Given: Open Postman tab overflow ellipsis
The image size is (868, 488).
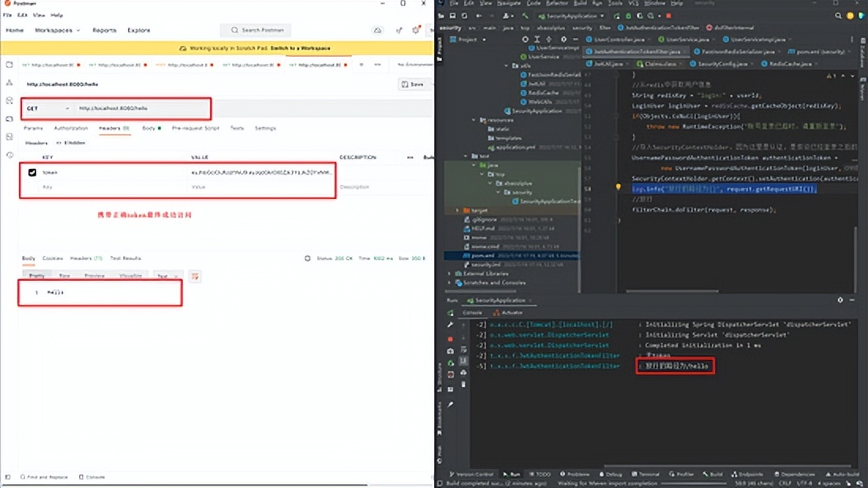Looking at the screenshot, I should (x=377, y=65).
